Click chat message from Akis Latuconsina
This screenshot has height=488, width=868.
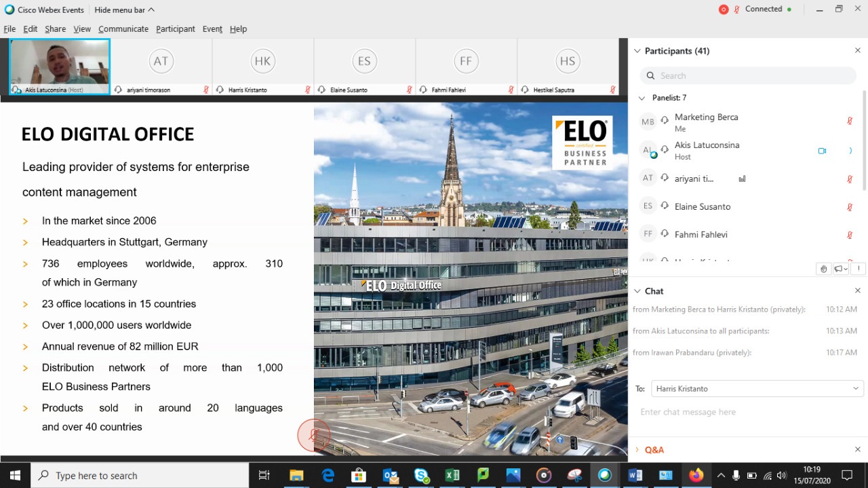(x=701, y=331)
